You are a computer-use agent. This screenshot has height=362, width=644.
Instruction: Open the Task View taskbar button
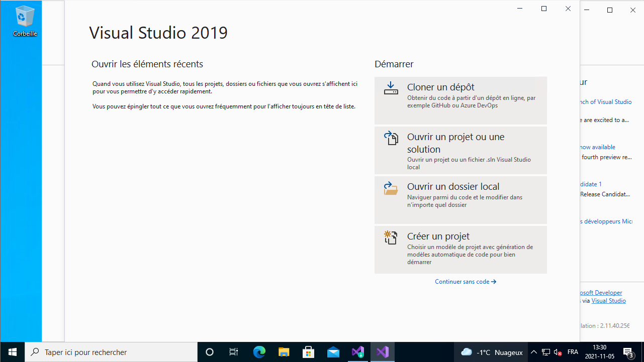click(x=234, y=352)
